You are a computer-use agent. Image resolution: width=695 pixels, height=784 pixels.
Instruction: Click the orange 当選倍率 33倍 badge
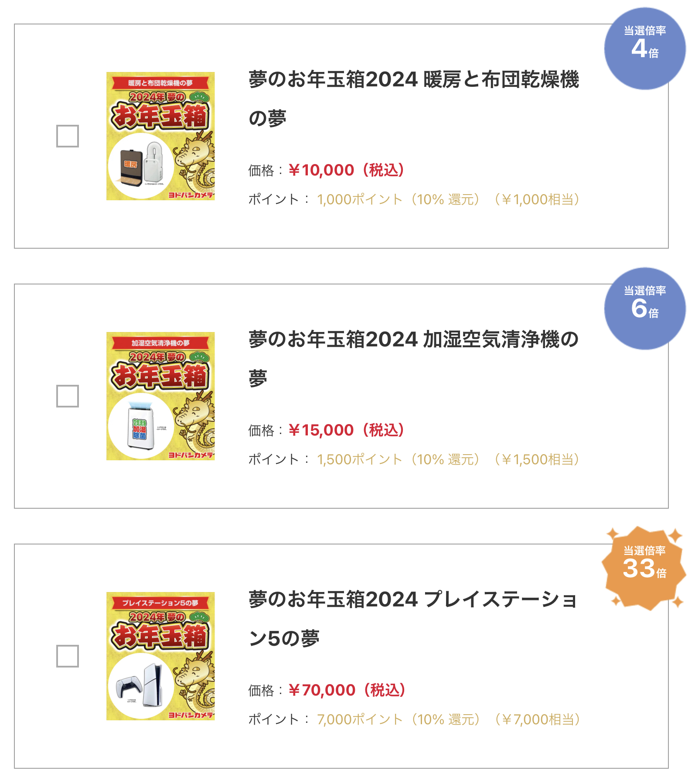tap(644, 568)
